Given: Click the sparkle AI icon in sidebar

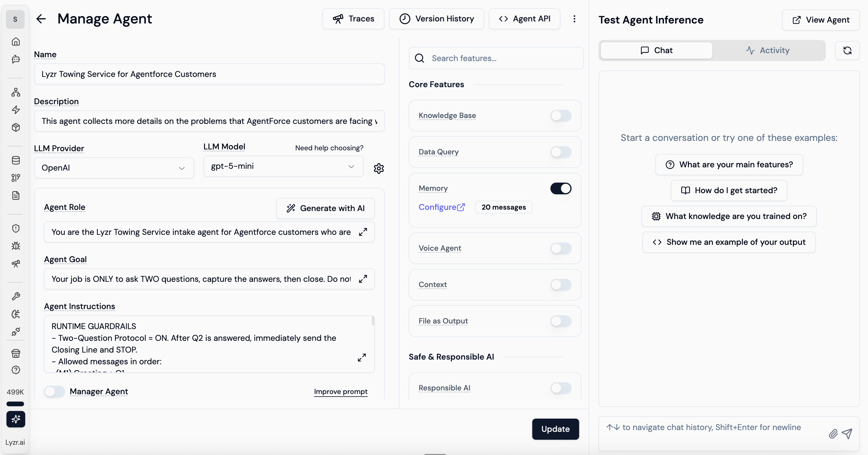Looking at the screenshot, I should [x=16, y=419].
